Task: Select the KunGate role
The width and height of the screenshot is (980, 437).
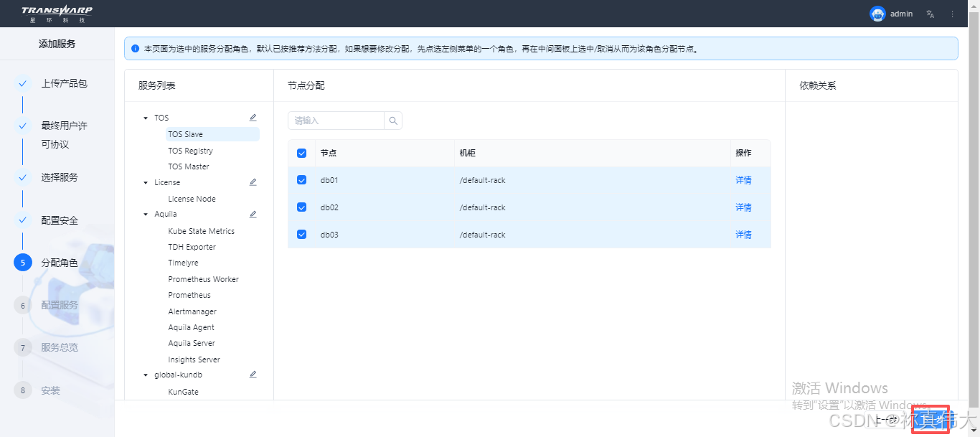Action: point(183,392)
